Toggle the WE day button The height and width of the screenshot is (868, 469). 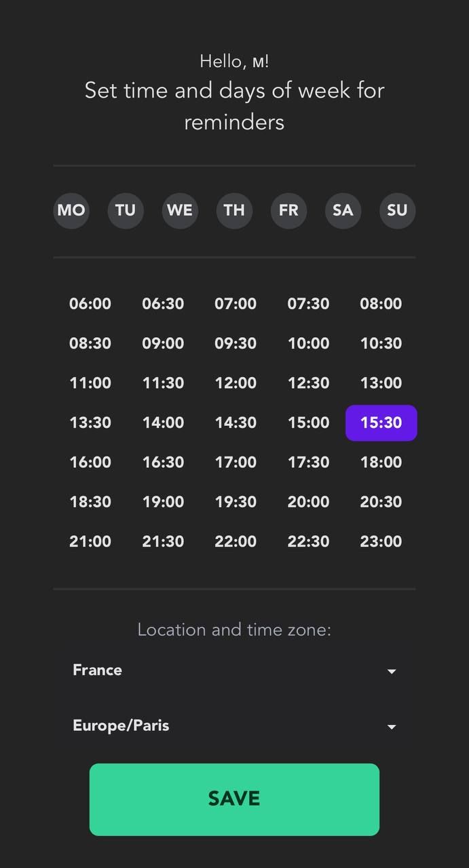coord(180,211)
